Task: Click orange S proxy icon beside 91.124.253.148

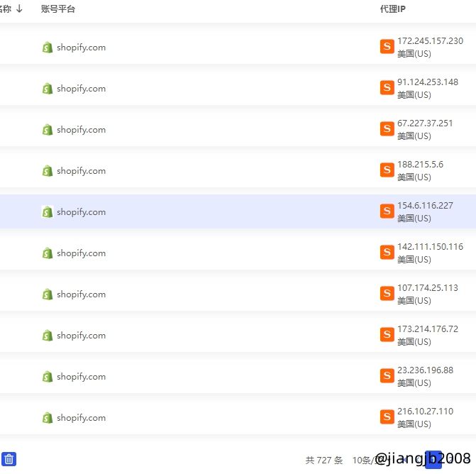Action: click(x=387, y=88)
